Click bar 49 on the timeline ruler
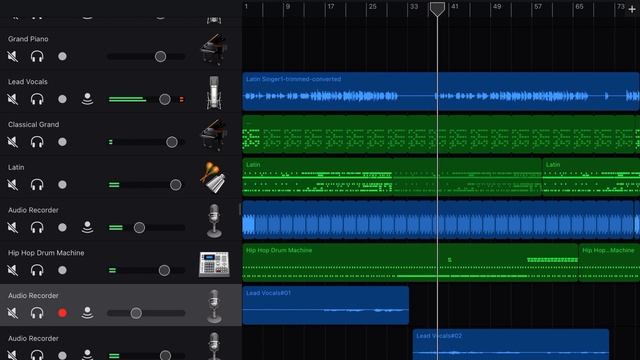This screenshot has width=640, height=360. (x=497, y=7)
